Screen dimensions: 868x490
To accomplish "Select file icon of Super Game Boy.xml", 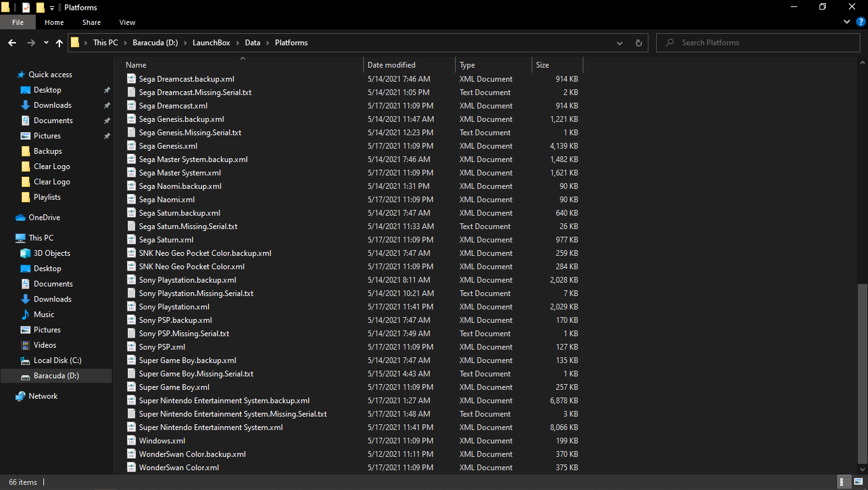I will (x=131, y=387).
